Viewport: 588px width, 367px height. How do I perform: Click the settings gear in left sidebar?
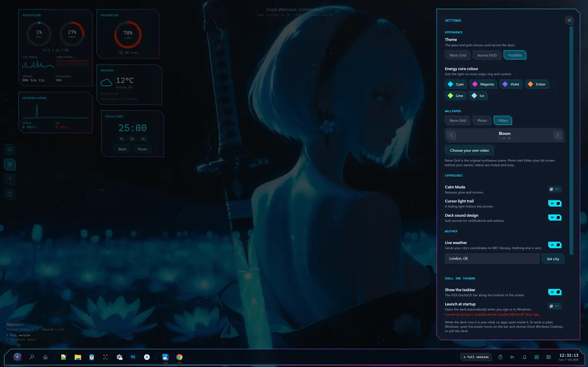9,165
